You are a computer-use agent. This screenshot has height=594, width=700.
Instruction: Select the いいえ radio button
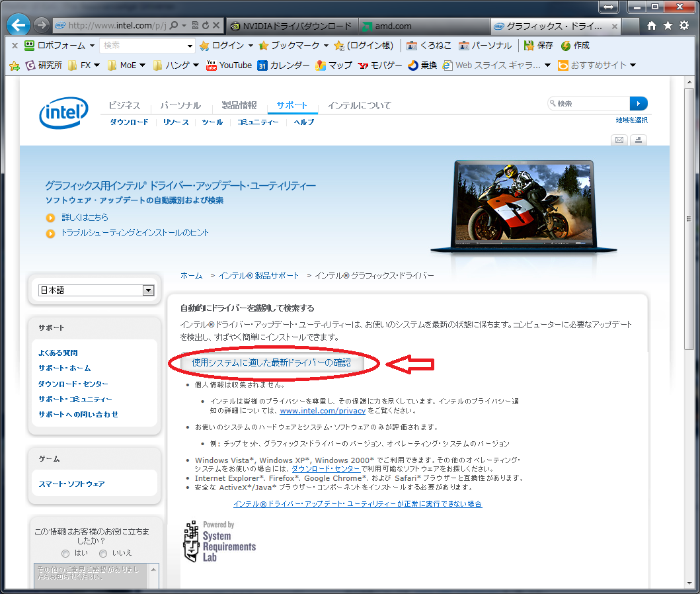pos(103,554)
